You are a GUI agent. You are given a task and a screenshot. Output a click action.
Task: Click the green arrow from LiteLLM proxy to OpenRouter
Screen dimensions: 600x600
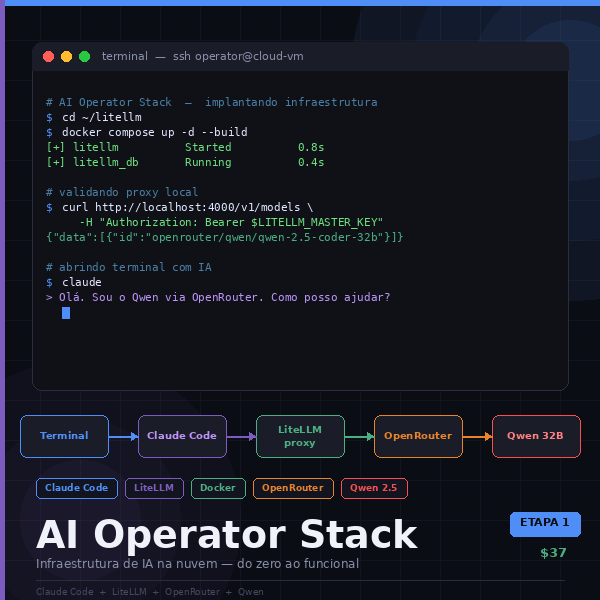(x=359, y=436)
